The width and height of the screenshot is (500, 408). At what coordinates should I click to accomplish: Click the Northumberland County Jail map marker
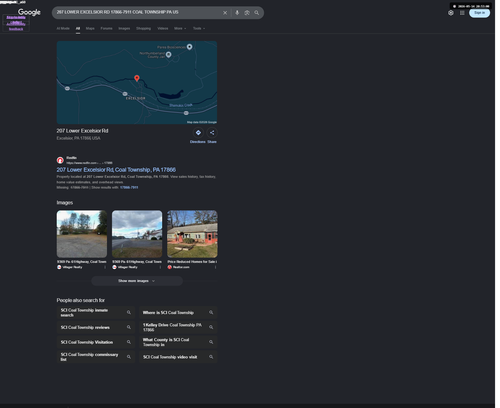[169, 55]
